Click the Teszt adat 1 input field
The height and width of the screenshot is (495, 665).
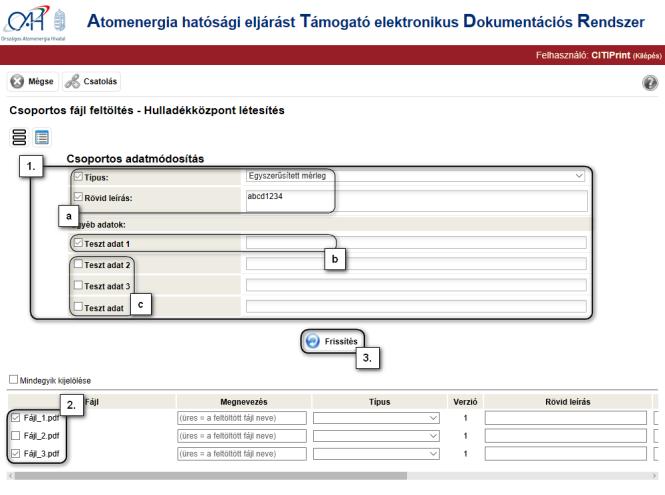click(x=416, y=243)
